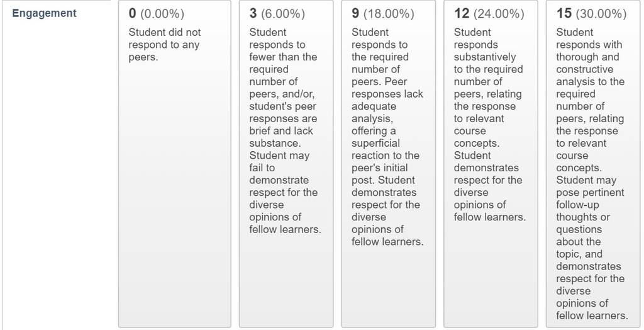Select the 3 points Engagement rating cell
The image size is (644, 330).
286,164
